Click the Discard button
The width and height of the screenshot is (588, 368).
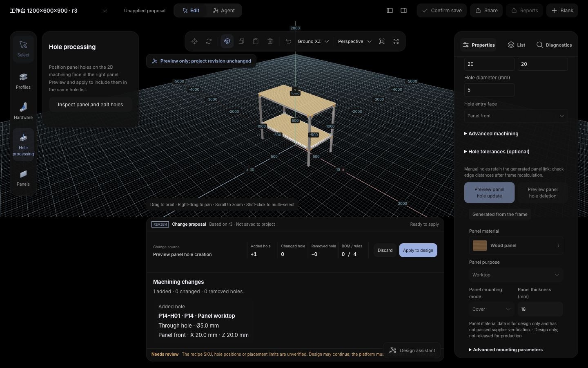click(x=385, y=250)
